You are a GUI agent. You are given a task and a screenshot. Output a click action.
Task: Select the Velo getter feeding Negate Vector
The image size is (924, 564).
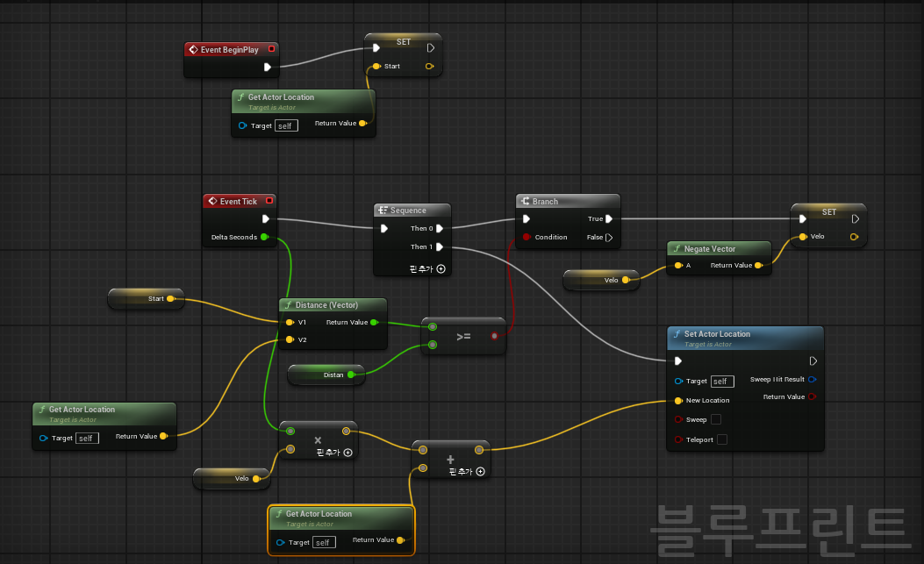(601, 280)
